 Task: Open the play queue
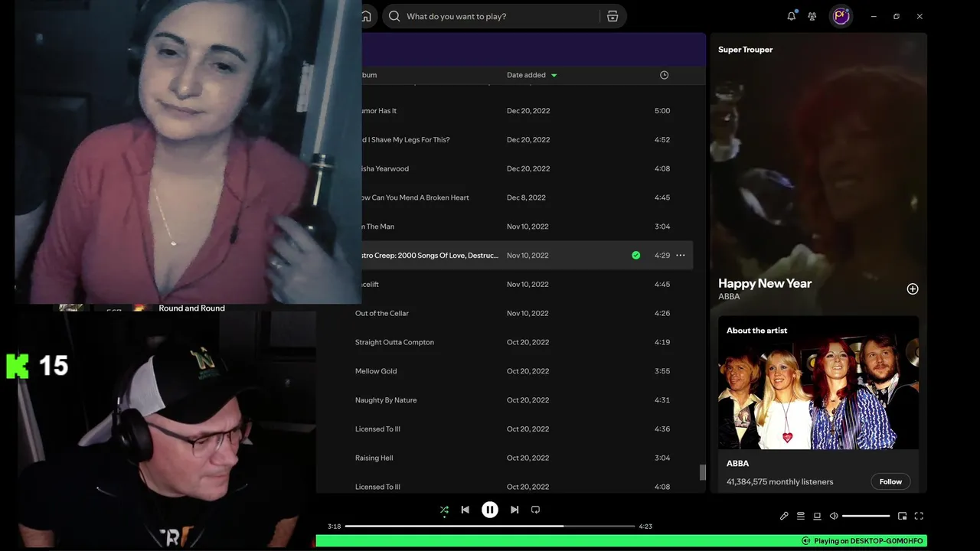[801, 516]
